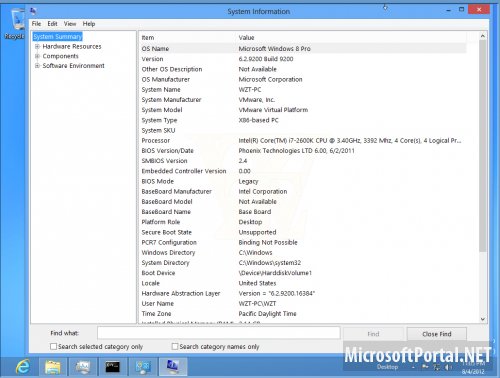
Task: Click the System Information title bar icon
Action: pos(33,11)
